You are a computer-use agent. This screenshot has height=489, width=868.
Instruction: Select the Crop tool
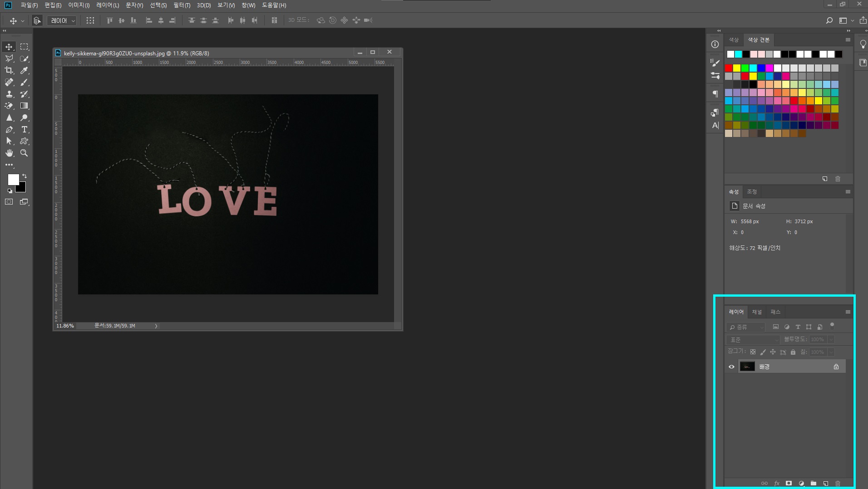[x=9, y=70]
